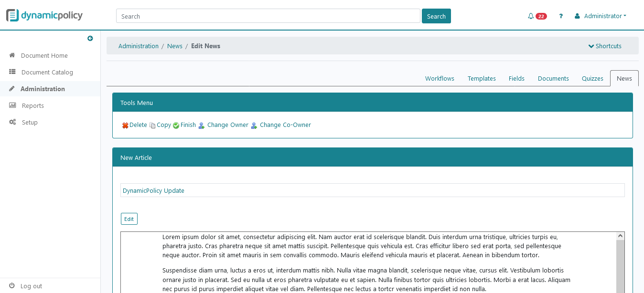The width and height of the screenshot is (644, 293).
Task: Click the Edit button above the article
Action: [x=129, y=219]
